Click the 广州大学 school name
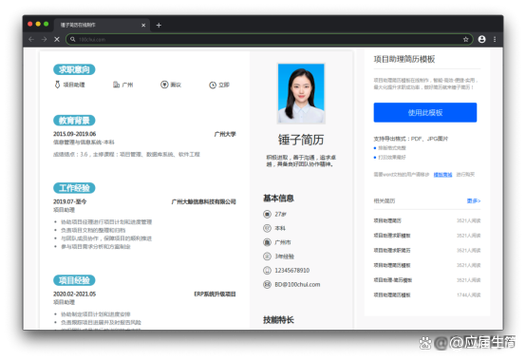The image size is (526, 361). [225, 134]
